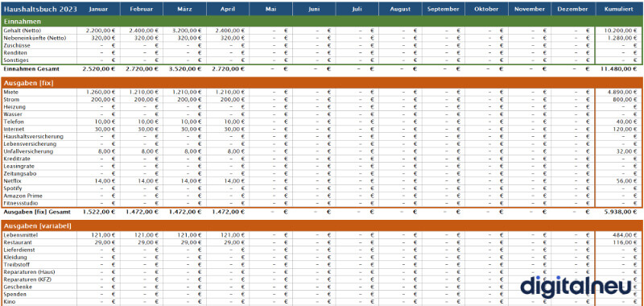Click the Gehalt (Netto) row label

click(x=23, y=31)
